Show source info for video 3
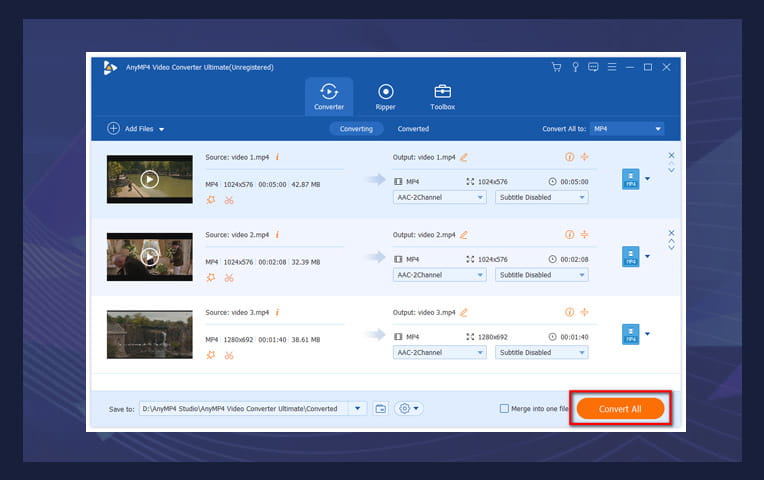Viewport: 764px width, 480px height. pos(277,312)
